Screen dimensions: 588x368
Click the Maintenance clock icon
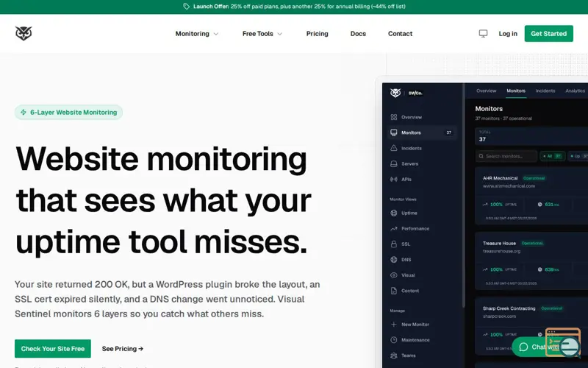394,340
